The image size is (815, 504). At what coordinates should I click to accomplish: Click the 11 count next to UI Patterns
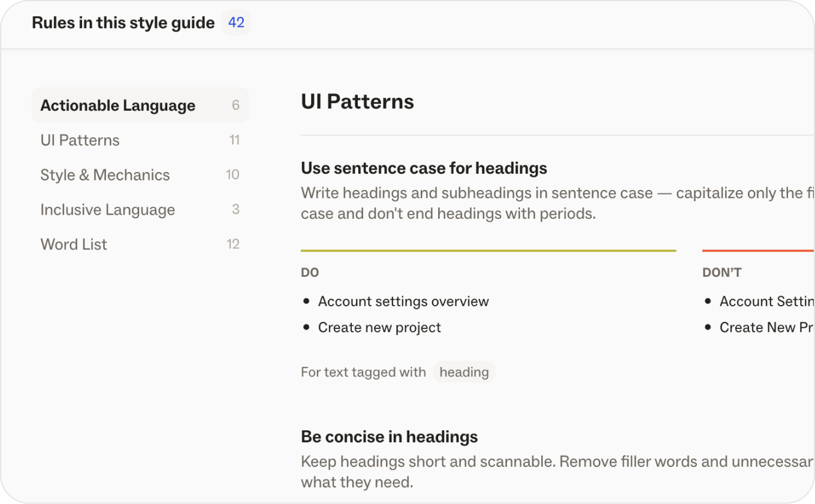pos(234,140)
